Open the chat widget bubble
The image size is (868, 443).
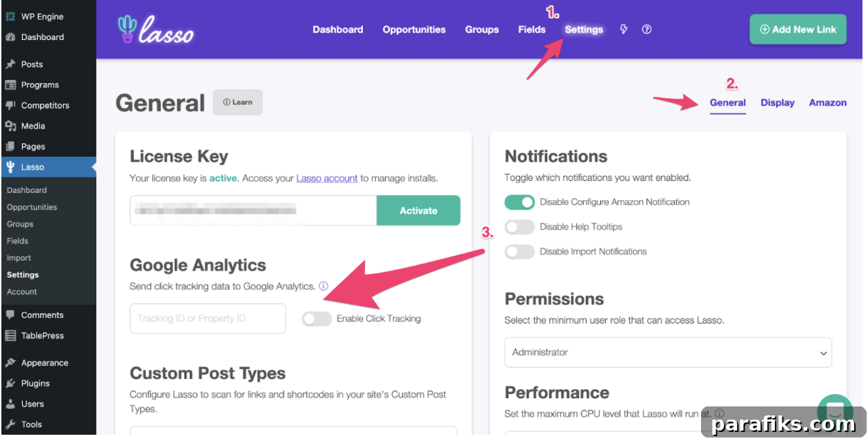[x=835, y=412]
